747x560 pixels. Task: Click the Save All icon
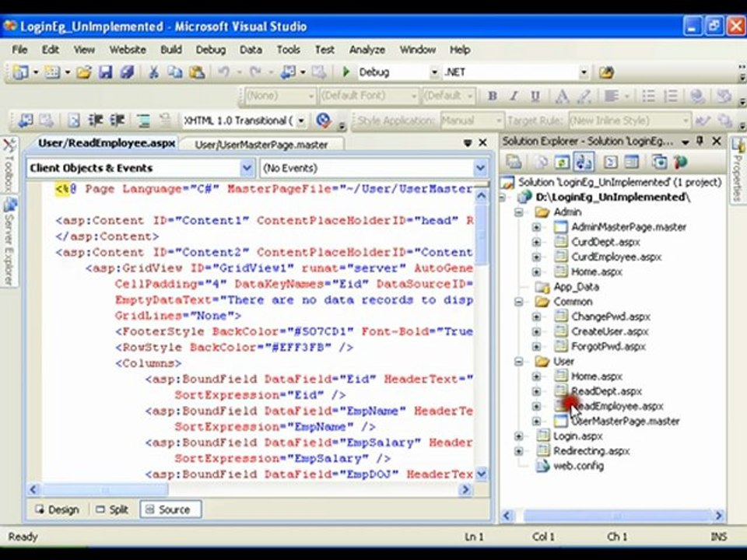point(127,72)
